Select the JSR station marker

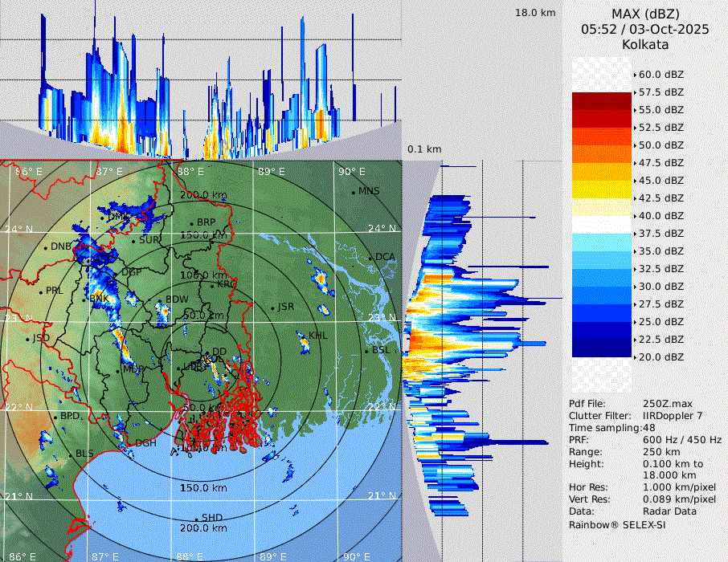[x=273, y=308]
